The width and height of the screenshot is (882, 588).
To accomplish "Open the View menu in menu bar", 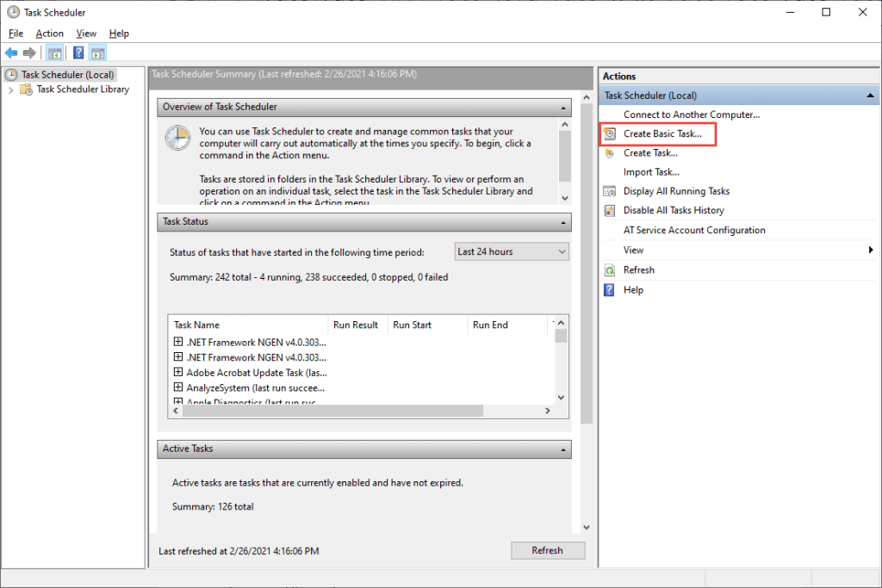I will (86, 34).
